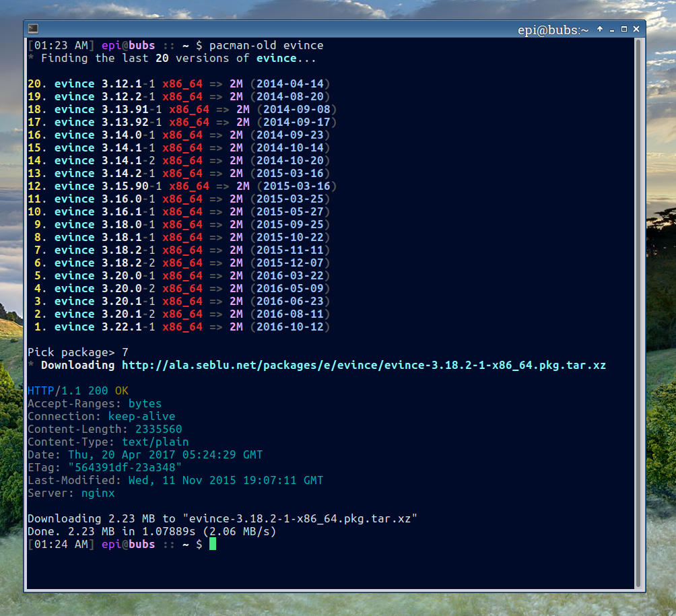Click the '[01:23 AM]' prompt timestamp
This screenshot has width=676, height=616.
click(61, 46)
